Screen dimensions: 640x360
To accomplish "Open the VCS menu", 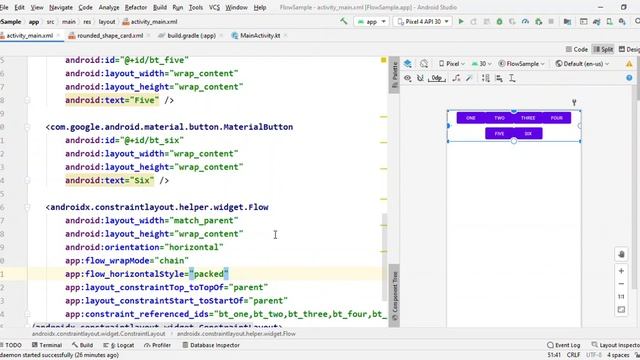I will [x=214, y=7].
